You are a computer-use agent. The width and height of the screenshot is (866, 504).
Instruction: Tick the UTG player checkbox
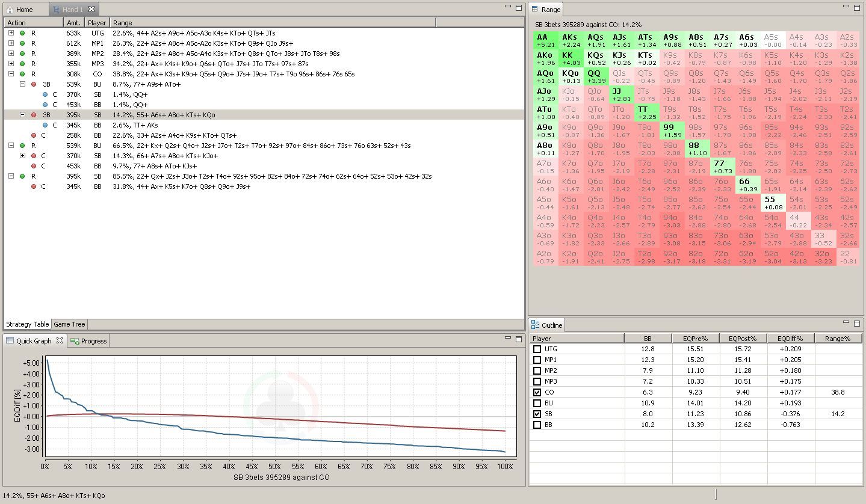(537, 349)
